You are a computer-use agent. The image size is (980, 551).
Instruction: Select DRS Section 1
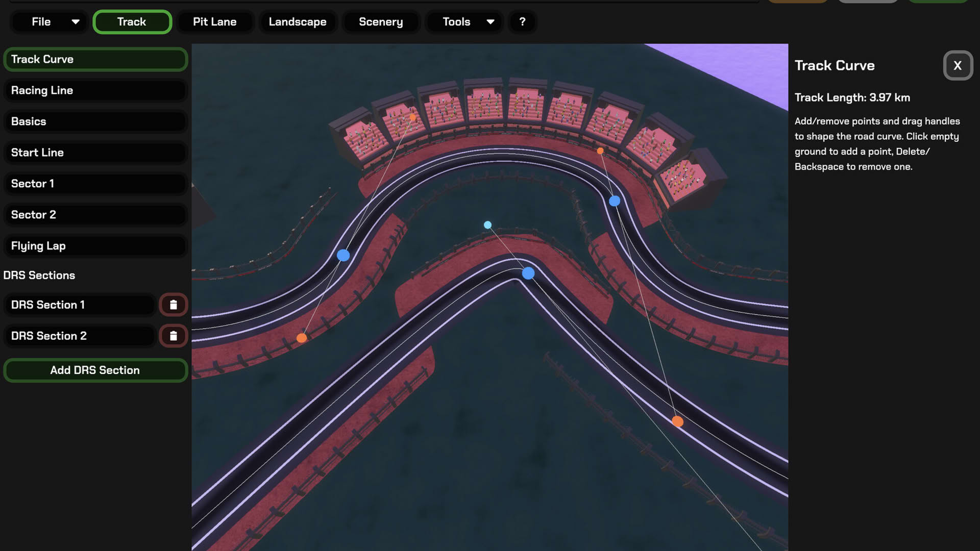pyautogui.click(x=79, y=305)
